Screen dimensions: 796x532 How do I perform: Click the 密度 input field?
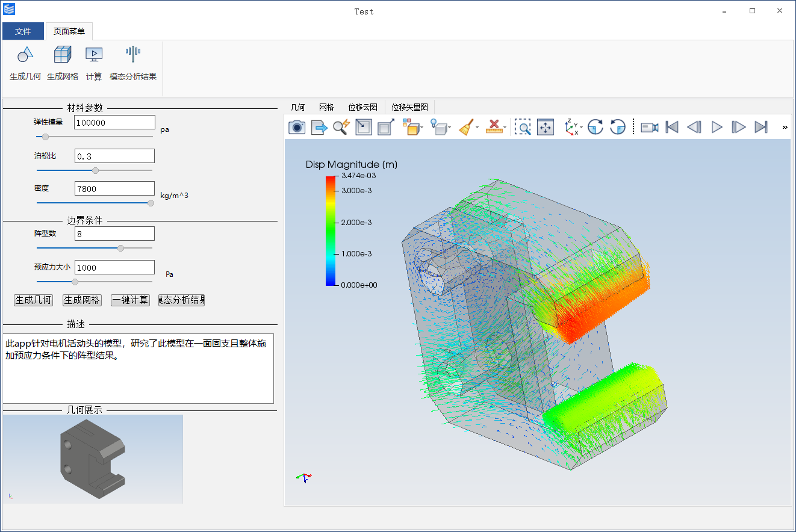(114, 188)
